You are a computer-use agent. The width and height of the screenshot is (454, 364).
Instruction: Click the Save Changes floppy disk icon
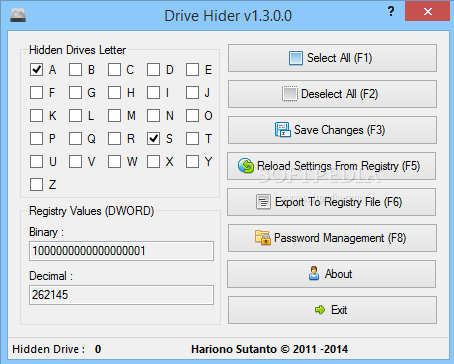point(283,130)
